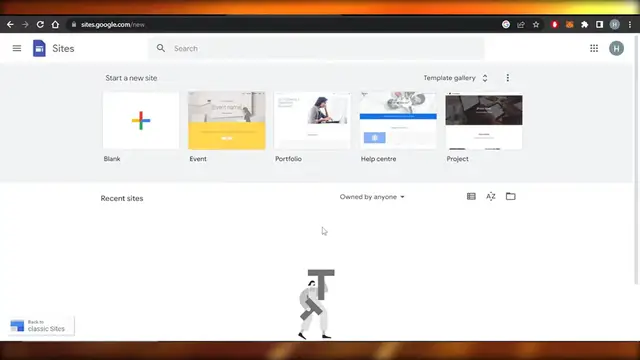Click the search magnifier icon

pos(161,48)
